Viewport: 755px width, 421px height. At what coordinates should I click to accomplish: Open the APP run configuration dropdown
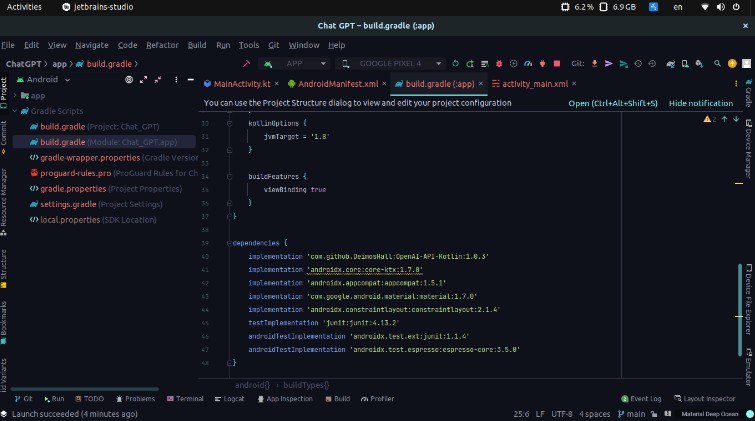point(295,64)
